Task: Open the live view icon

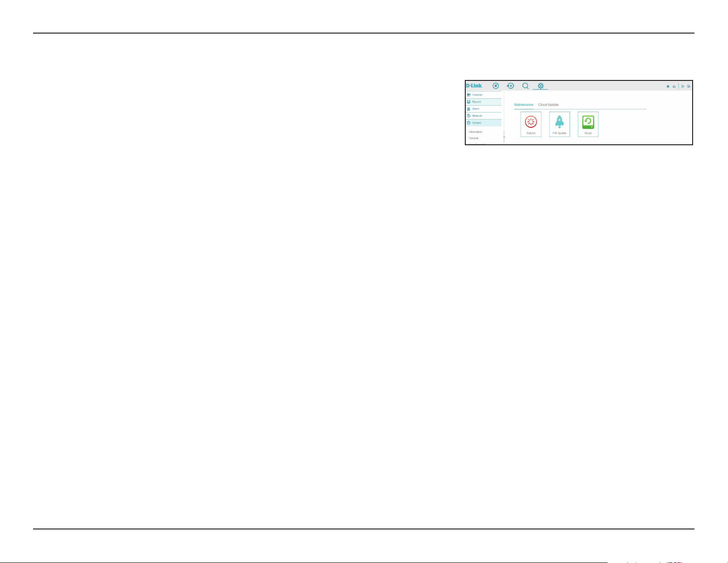Action: pyautogui.click(x=496, y=86)
